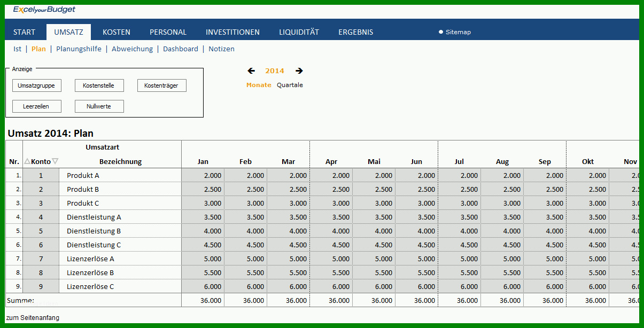Click Konto number 5 cell

(41, 231)
